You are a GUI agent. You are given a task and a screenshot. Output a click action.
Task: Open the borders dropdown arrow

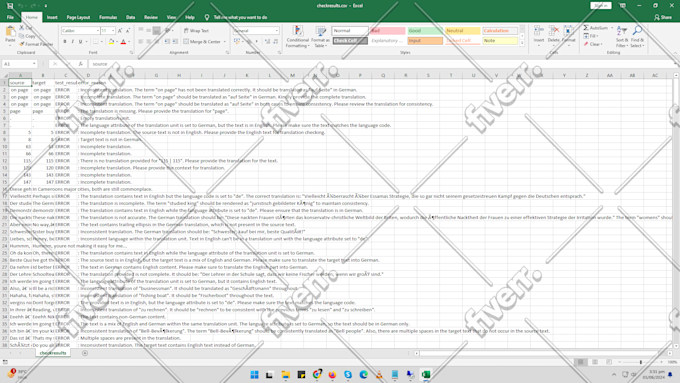pyautogui.click(x=101, y=42)
